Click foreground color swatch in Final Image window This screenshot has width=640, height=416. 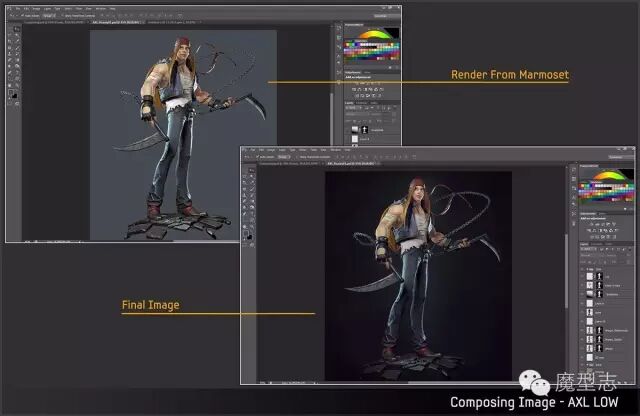pos(245,233)
